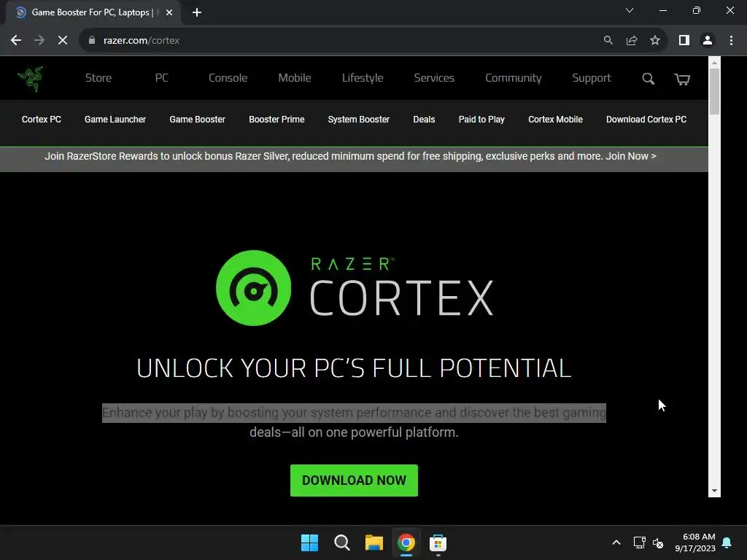This screenshot has width=747, height=560.
Task: Go to System Booster section
Action: [359, 120]
